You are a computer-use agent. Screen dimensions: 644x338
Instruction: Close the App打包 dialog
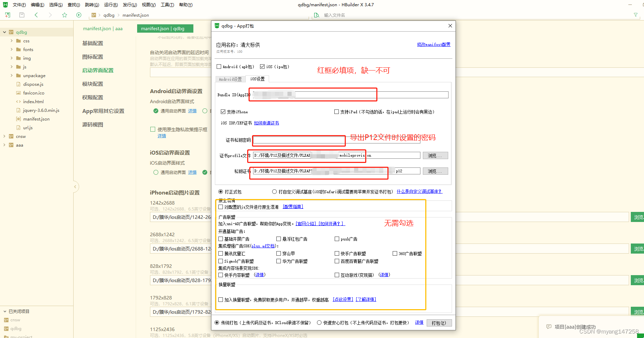tap(450, 26)
